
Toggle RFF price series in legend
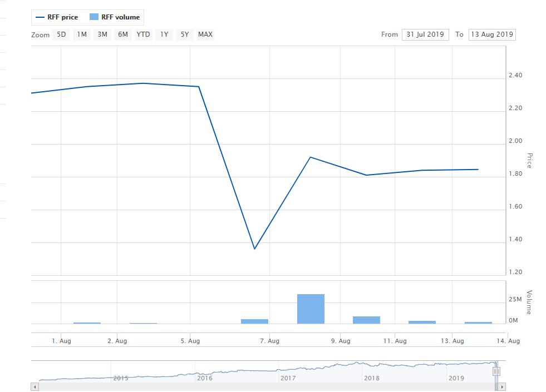click(57, 17)
